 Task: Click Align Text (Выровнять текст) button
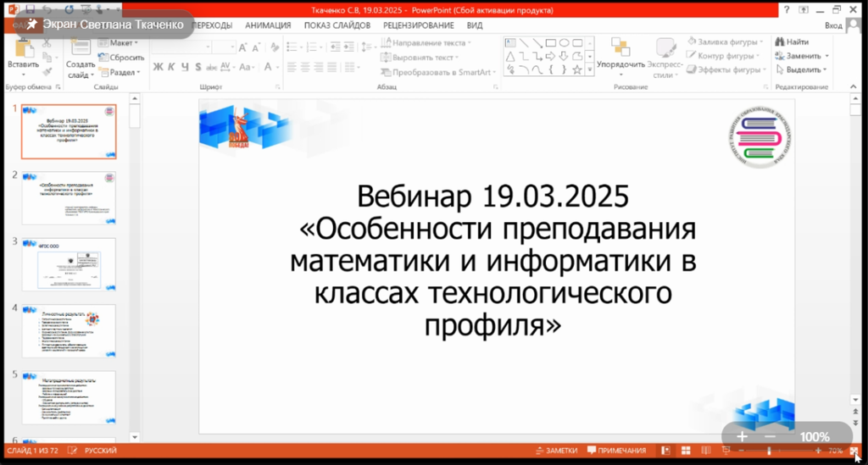(420, 58)
